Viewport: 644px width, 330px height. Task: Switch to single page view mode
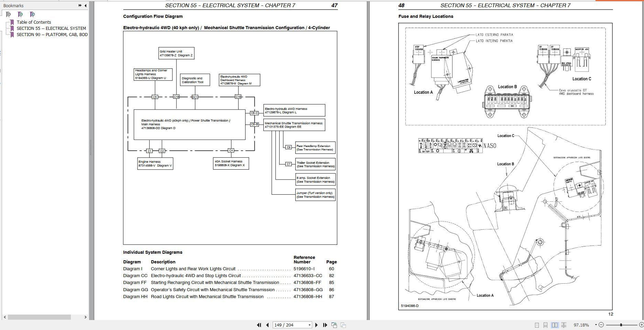(x=537, y=325)
